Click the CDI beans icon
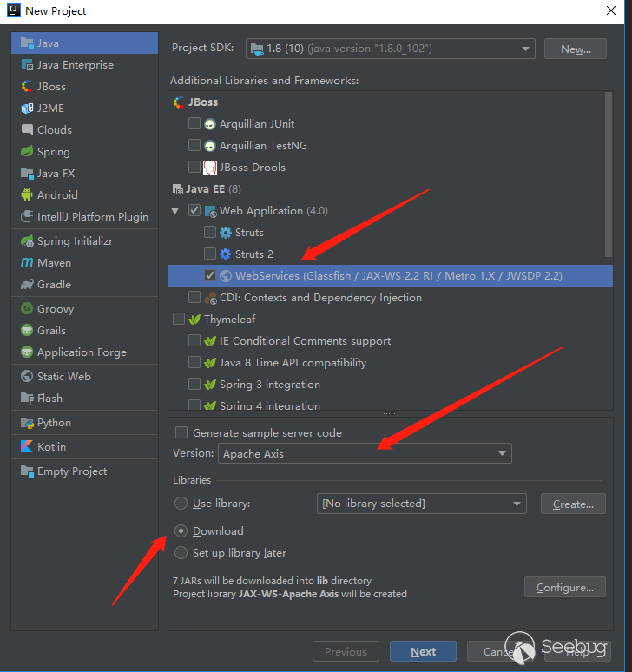The height and width of the screenshot is (672, 632). 210,298
